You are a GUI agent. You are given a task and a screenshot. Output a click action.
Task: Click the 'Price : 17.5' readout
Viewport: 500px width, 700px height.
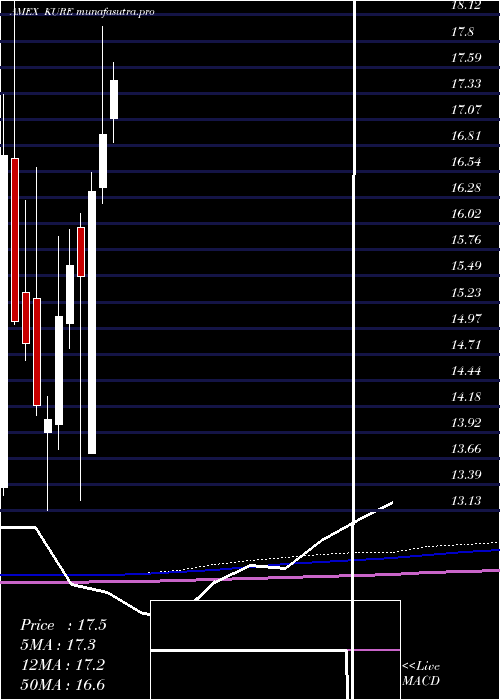point(63,625)
